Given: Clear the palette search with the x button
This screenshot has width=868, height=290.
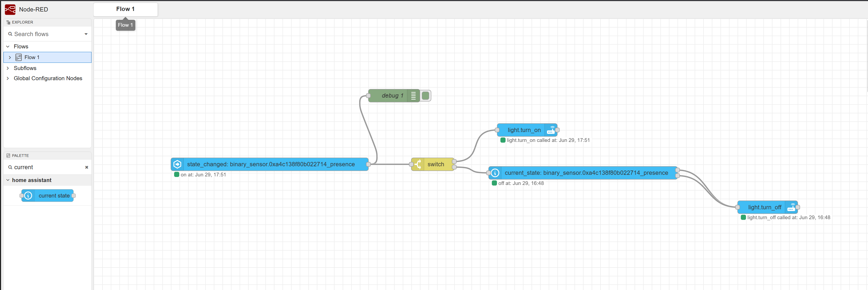Looking at the screenshot, I should coord(87,167).
